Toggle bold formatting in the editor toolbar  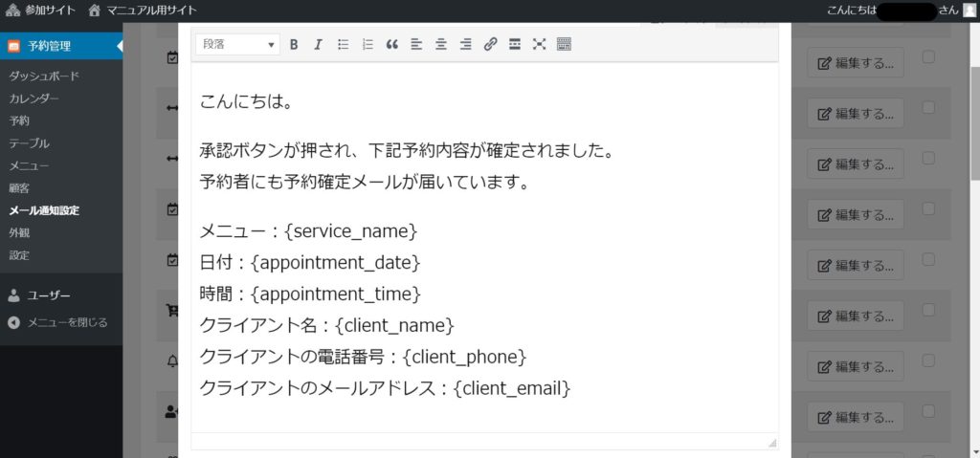(x=294, y=44)
